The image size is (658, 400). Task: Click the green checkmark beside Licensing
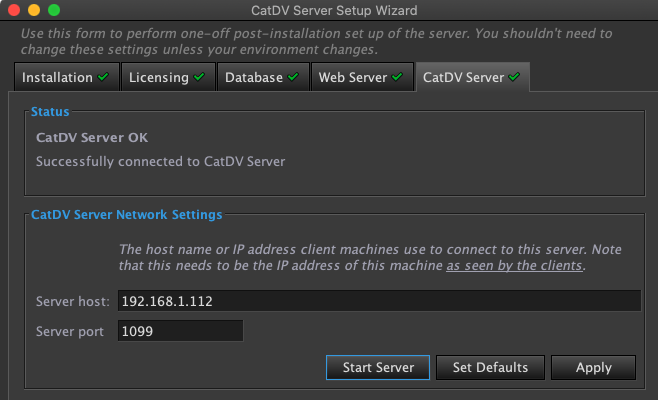tap(199, 77)
